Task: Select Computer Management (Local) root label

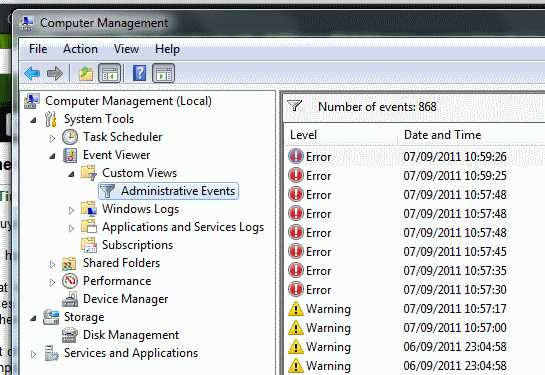Action: (x=128, y=101)
